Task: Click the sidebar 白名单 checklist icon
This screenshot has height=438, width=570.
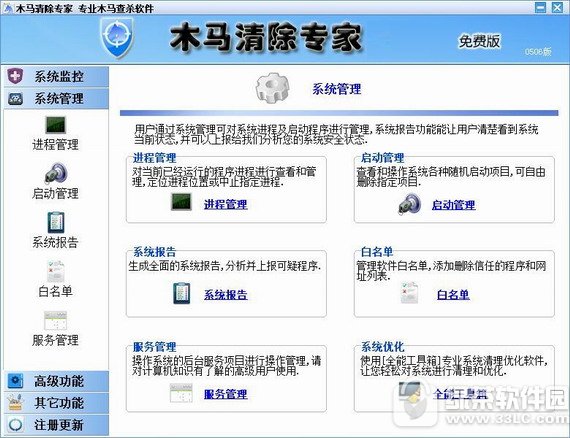Action: [x=56, y=271]
